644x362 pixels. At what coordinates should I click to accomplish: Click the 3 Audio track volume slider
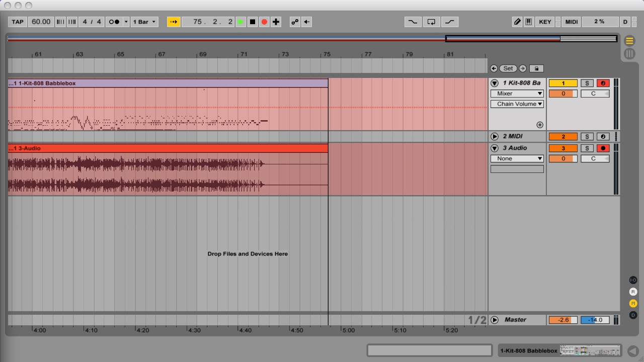pos(563,159)
